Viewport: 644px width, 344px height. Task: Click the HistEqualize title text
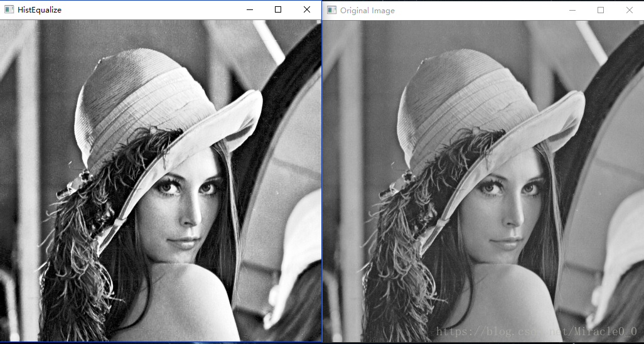click(40, 10)
